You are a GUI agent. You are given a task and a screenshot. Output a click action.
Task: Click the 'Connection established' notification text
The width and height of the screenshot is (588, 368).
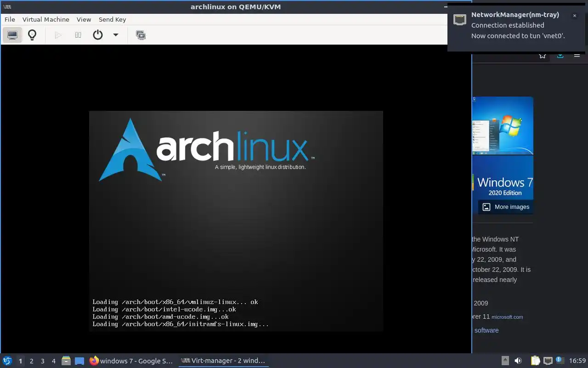[x=508, y=25]
